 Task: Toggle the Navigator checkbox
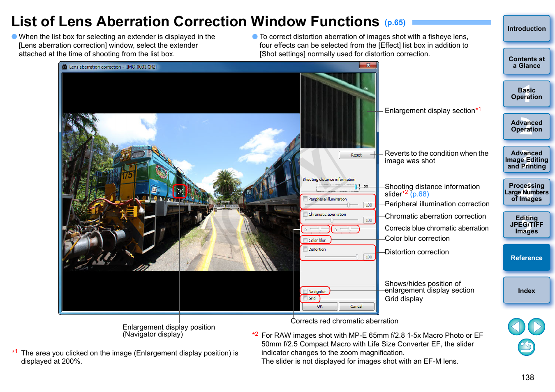pyautogui.click(x=305, y=291)
